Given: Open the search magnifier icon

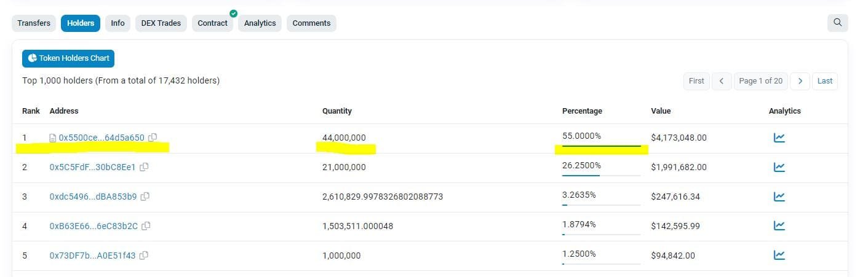Looking at the screenshot, I should click(x=837, y=23).
